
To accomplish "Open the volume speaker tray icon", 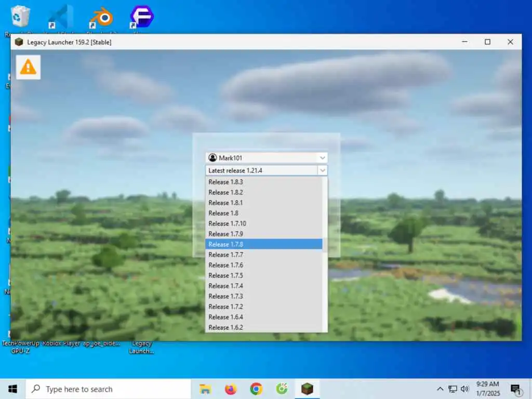I will tap(465, 389).
